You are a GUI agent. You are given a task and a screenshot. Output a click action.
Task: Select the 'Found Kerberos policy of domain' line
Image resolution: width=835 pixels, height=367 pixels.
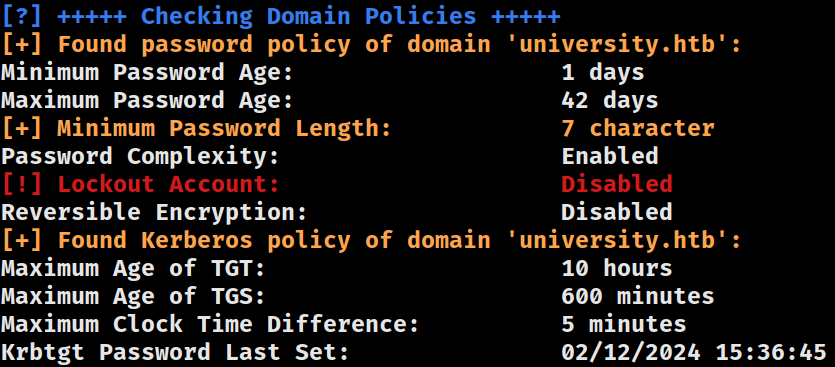[372, 240]
